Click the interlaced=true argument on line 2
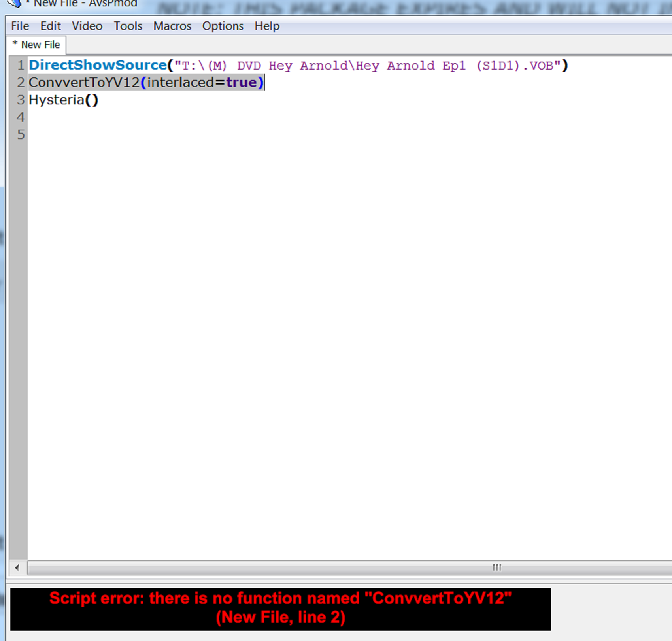The width and height of the screenshot is (672, 641). click(202, 82)
